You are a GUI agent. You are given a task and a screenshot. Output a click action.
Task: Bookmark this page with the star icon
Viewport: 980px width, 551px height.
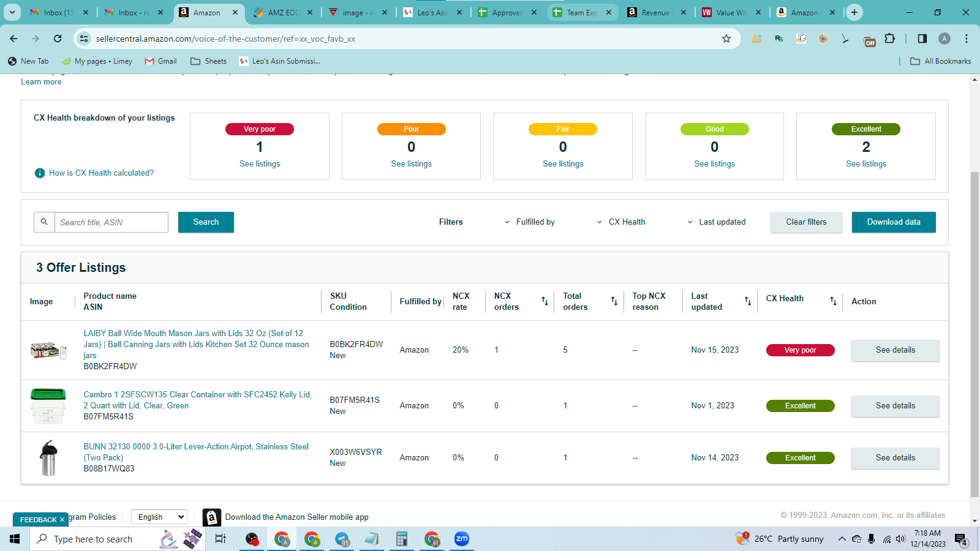[x=726, y=39]
